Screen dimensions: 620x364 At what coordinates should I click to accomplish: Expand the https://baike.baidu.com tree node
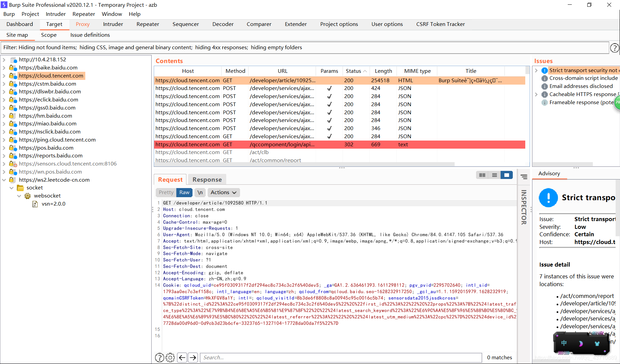[4, 68]
